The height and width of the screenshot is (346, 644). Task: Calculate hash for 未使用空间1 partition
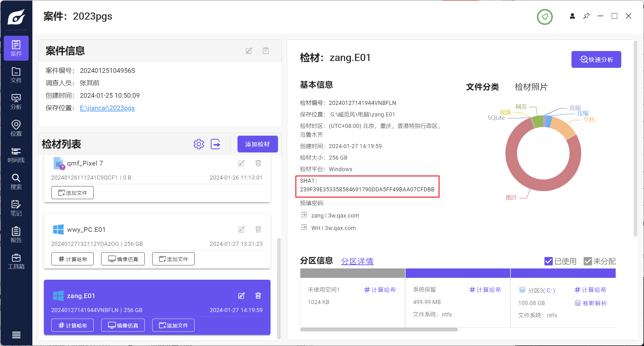(380, 290)
